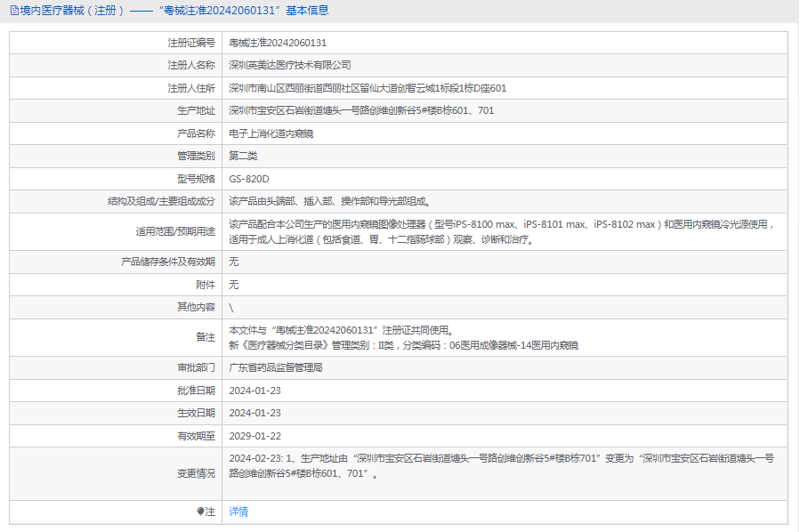Image resolution: width=800 pixels, height=532 pixels.
Task: Click the 无 value in 产品储存条件及有效期 row
Action: click(234, 262)
